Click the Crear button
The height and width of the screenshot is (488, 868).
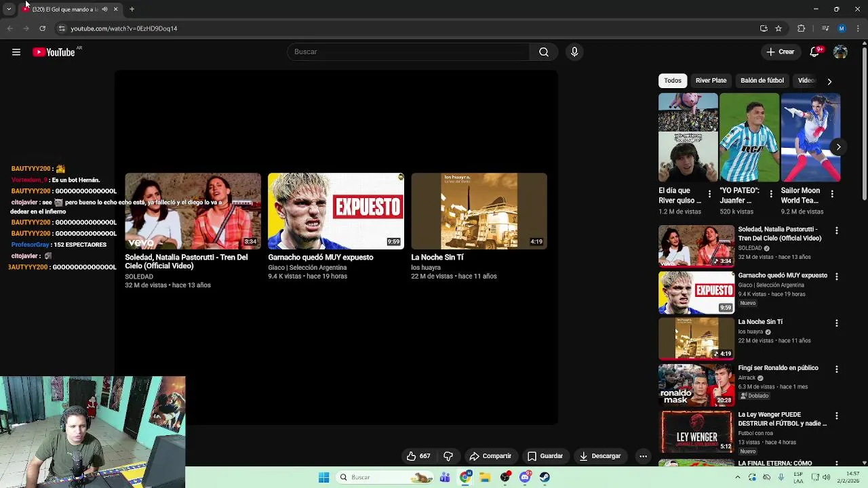[x=780, y=52]
